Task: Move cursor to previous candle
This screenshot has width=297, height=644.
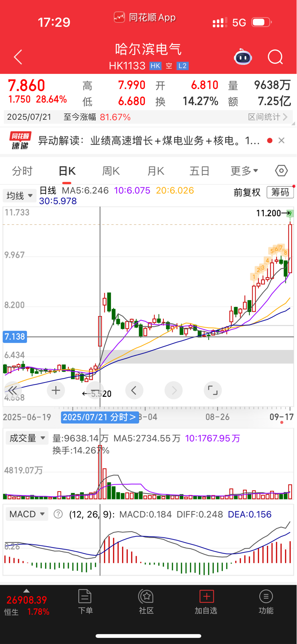Action: point(134,390)
